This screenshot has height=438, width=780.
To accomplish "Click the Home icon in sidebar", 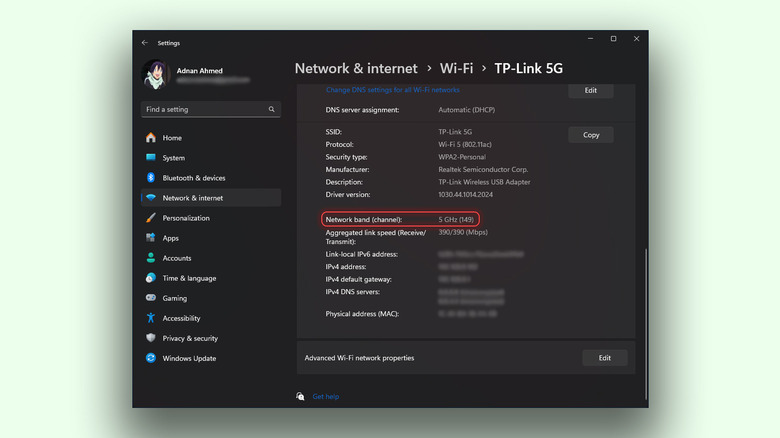I will tap(151, 138).
